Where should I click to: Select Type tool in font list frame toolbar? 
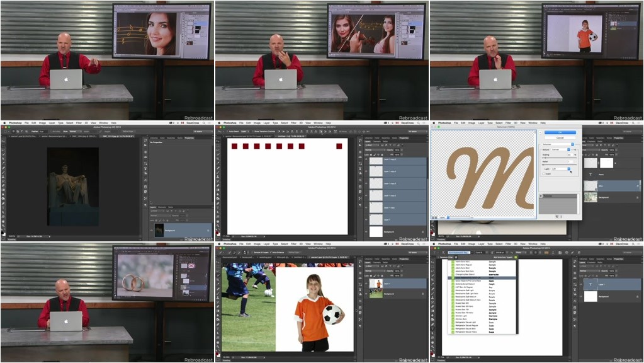(432, 329)
